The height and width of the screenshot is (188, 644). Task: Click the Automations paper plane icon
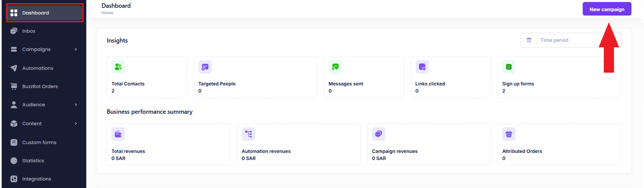click(14, 68)
